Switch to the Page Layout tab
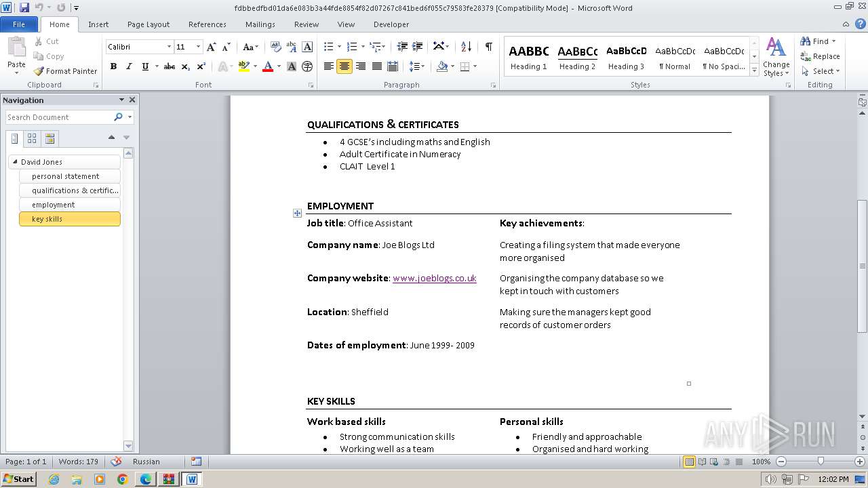 (149, 24)
